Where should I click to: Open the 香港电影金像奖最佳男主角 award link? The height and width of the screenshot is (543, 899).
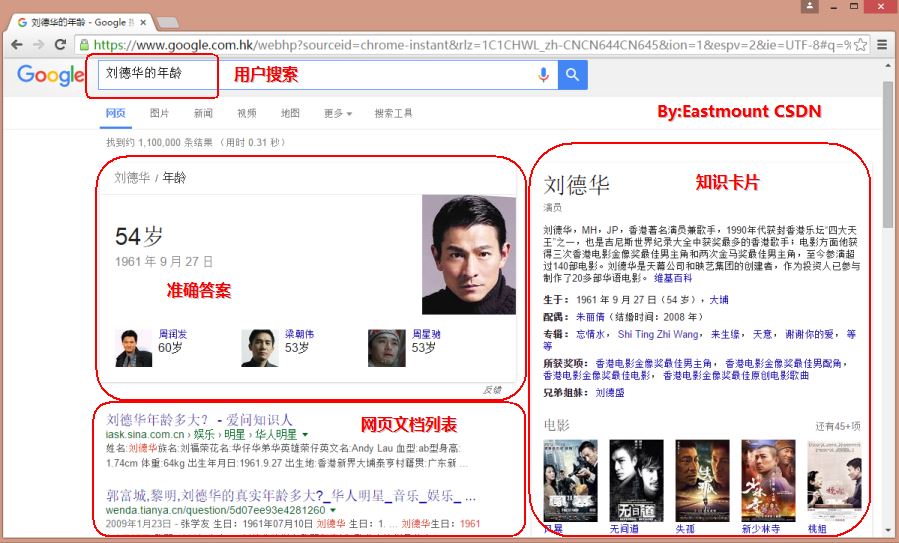click(654, 364)
